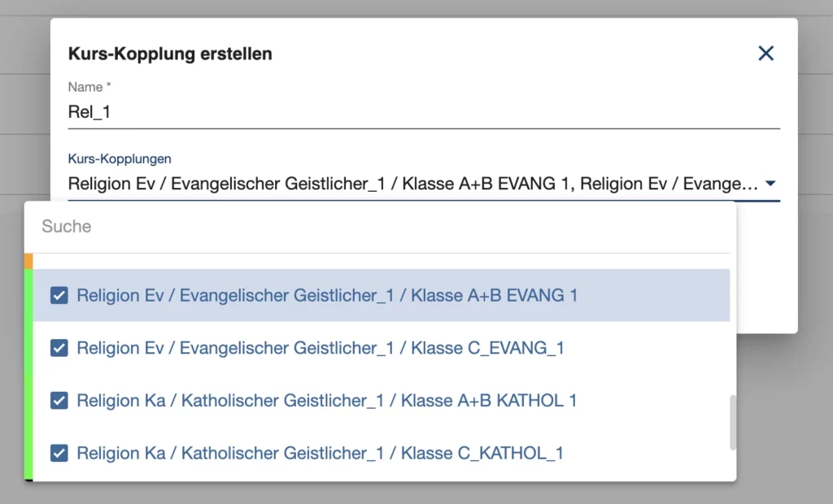This screenshot has height=504, width=833.
Task: Click the orange color marker beside the list
Action: click(28, 261)
